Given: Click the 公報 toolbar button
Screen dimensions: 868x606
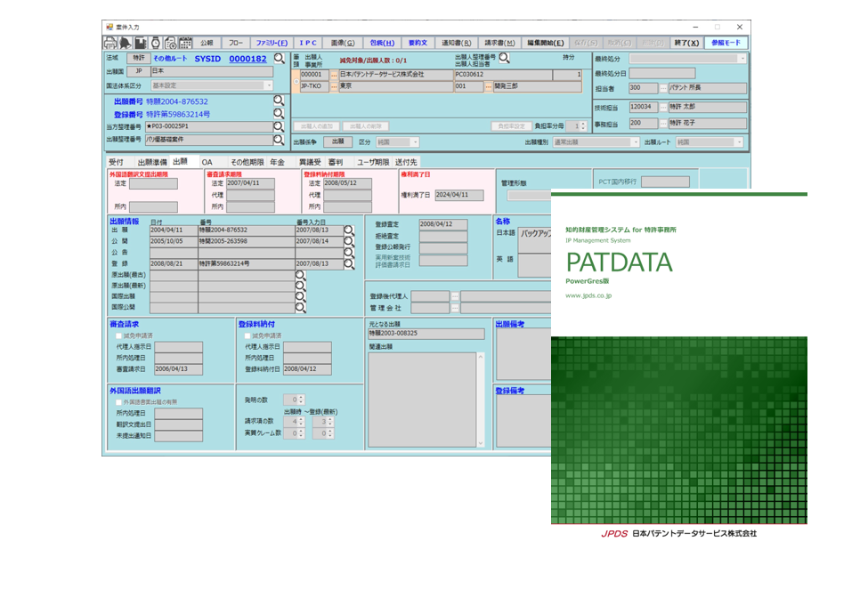Looking at the screenshot, I should (x=207, y=43).
